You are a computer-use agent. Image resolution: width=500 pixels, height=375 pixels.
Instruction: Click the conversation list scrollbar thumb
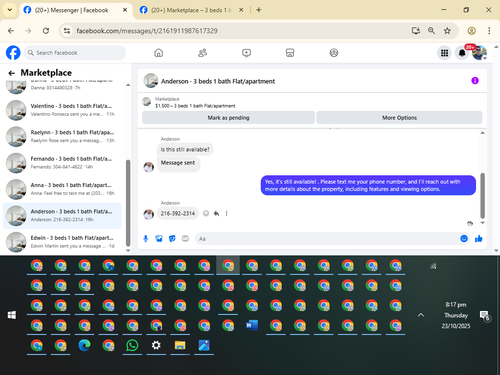[x=128, y=202]
